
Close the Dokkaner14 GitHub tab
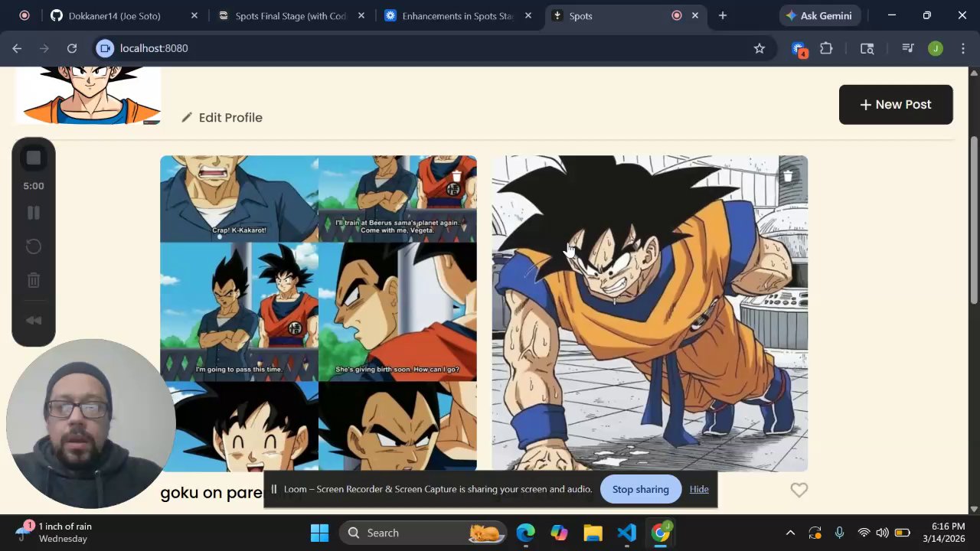(x=194, y=15)
